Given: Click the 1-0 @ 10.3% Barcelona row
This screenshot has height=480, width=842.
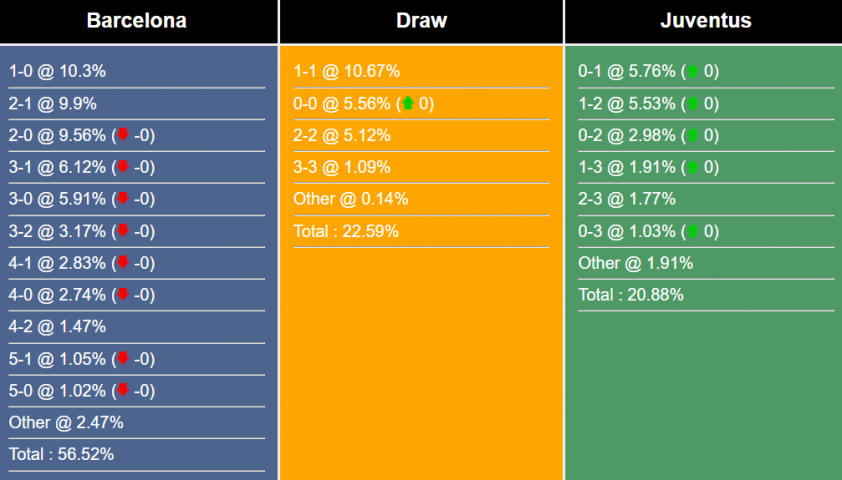Looking at the screenshot, I should [x=58, y=71].
